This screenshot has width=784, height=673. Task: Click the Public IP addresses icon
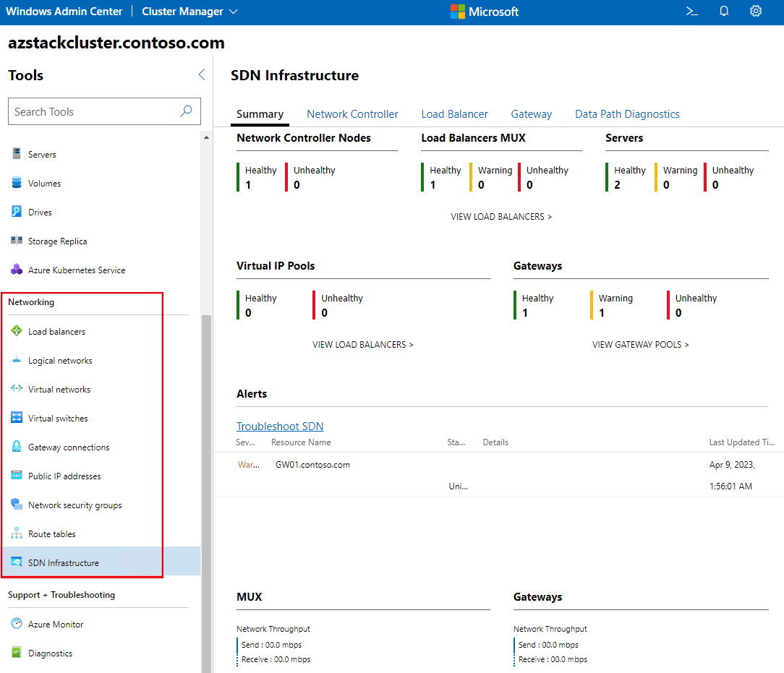point(17,475)
